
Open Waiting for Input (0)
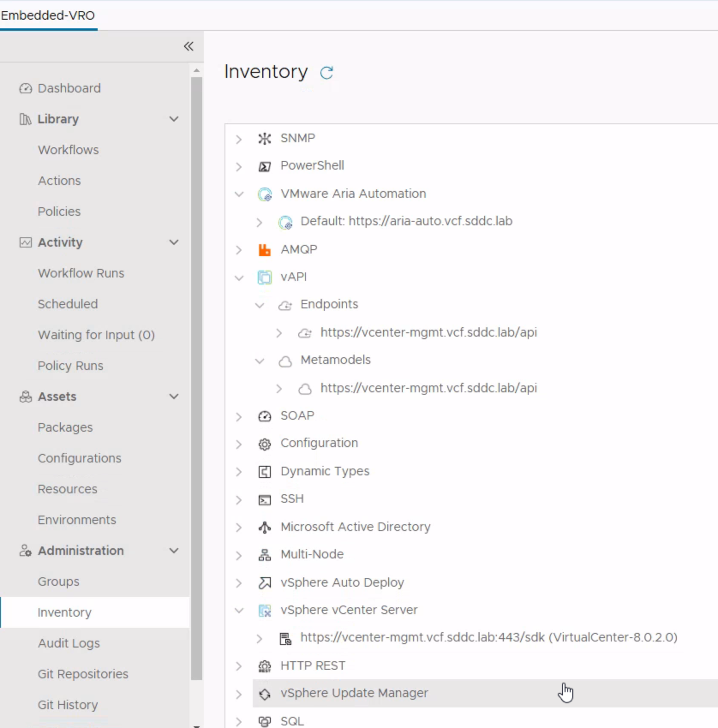(96, 335)
